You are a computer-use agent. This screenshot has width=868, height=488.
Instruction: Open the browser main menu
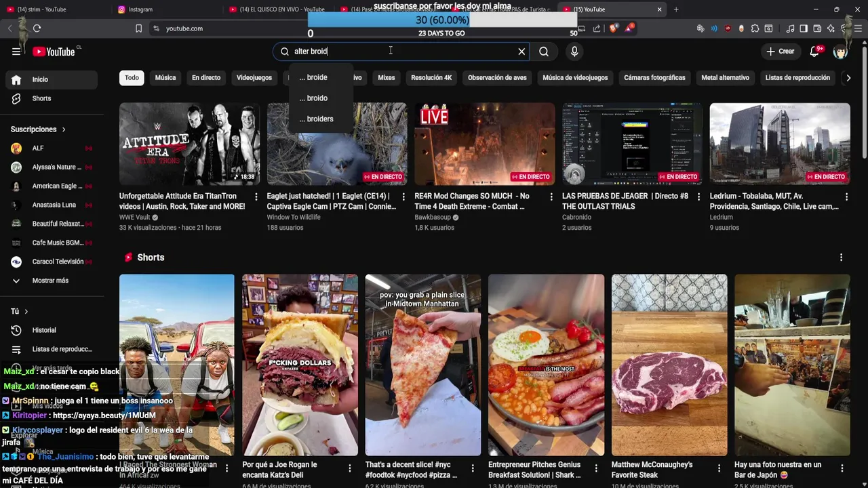tap(858, 28)
